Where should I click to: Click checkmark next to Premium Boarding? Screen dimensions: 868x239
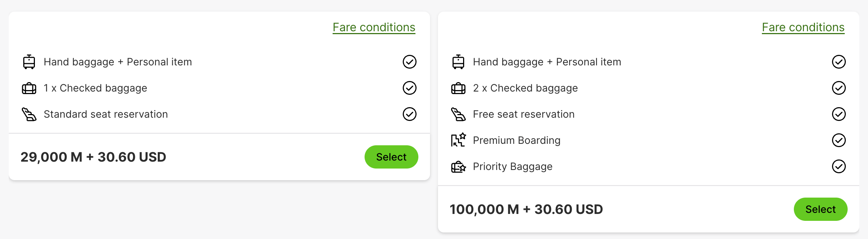point(839,140)
